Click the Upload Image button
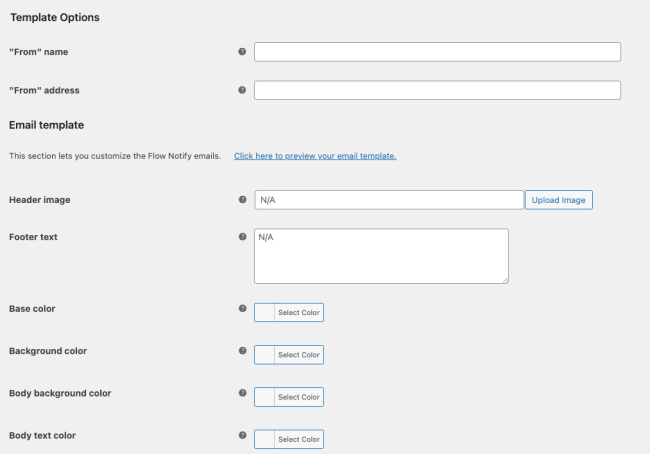650x454 pixels. tap(559, 200)
